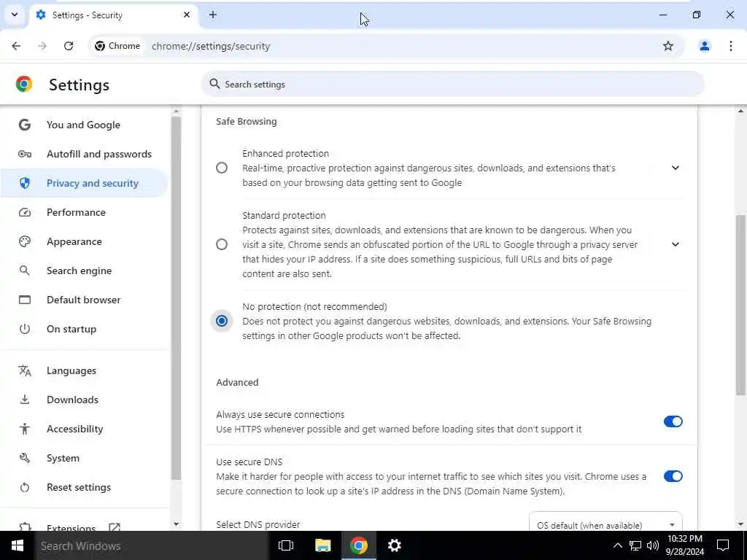Click the network tray icon
This screenshot has width=747, height=560.
coord(635,545)
